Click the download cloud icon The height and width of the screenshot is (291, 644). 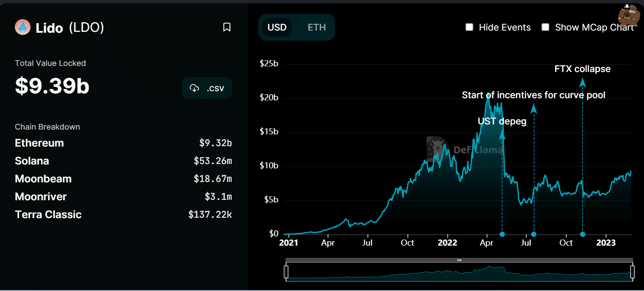[195, 88]
